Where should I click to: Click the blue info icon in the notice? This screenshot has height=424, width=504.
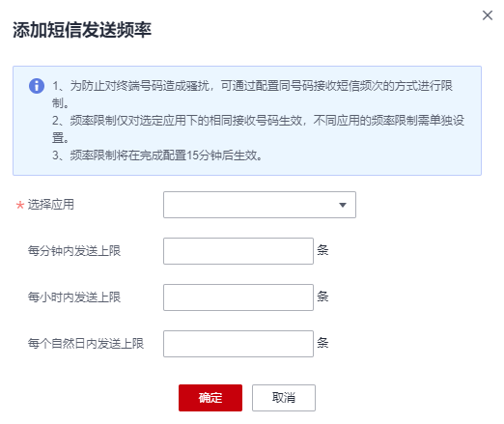(x=37, y=86)
